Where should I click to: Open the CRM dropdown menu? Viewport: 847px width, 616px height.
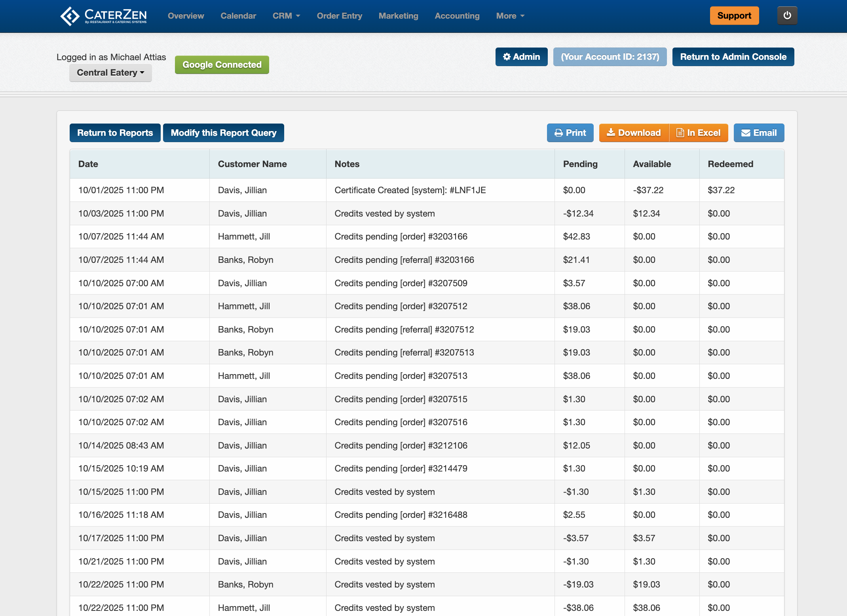tap(286, 16)
